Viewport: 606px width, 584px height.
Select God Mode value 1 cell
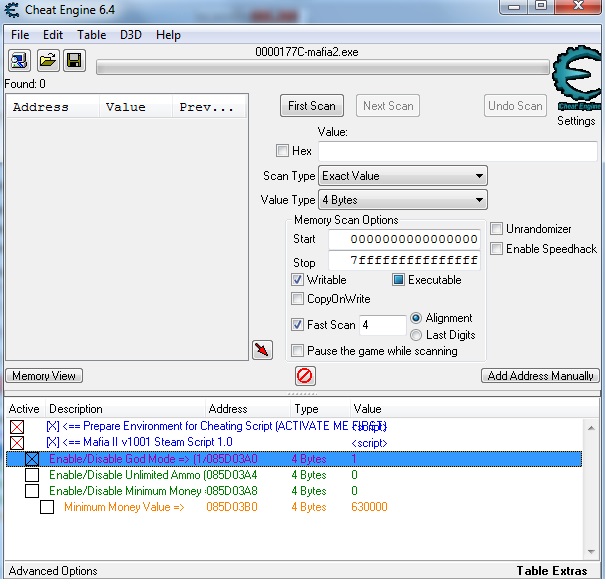click(354, 459)
